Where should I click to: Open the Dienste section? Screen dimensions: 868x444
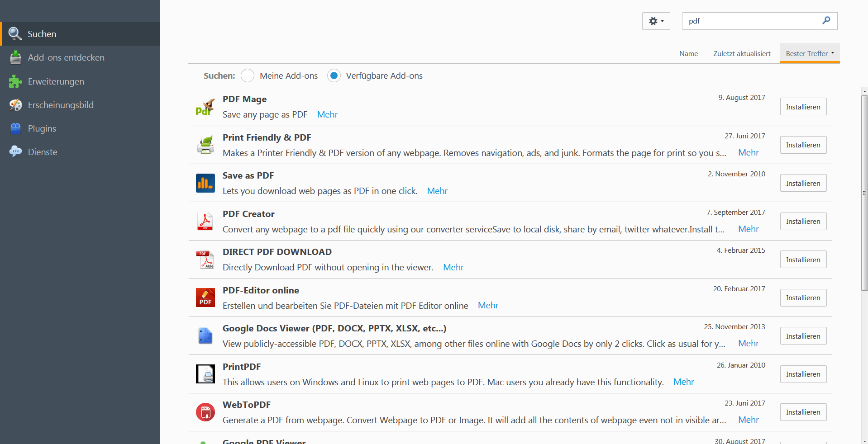[x=80, y=152]
